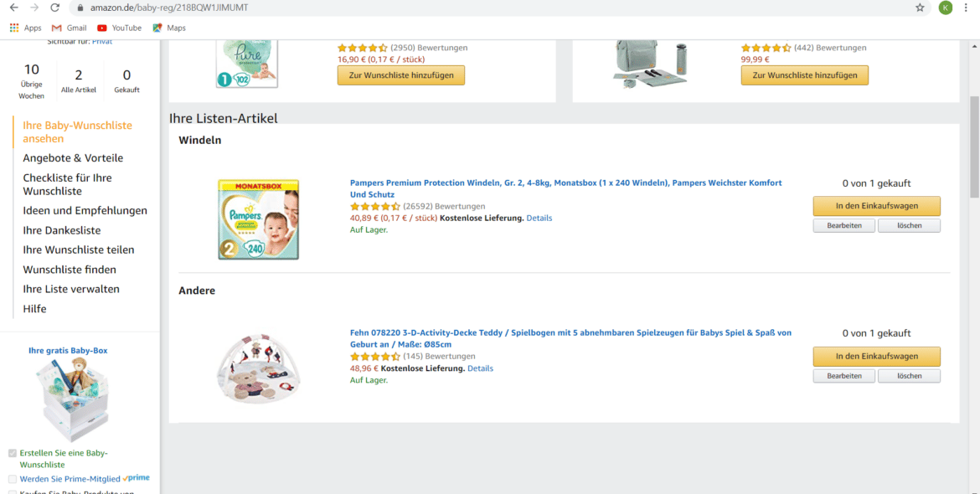
Task: Go to 'Hilfe' in the sidebar
Action: (35, 309)
